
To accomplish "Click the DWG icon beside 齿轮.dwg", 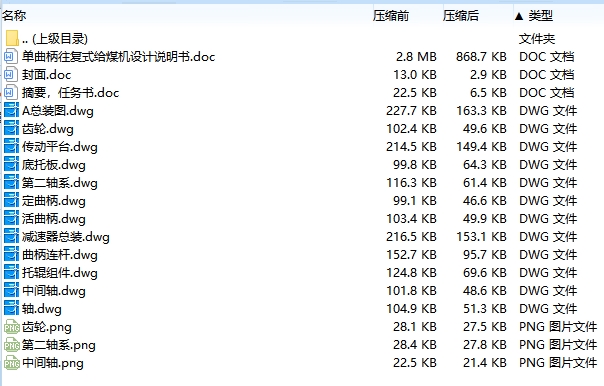I will [x=11, y=129].
